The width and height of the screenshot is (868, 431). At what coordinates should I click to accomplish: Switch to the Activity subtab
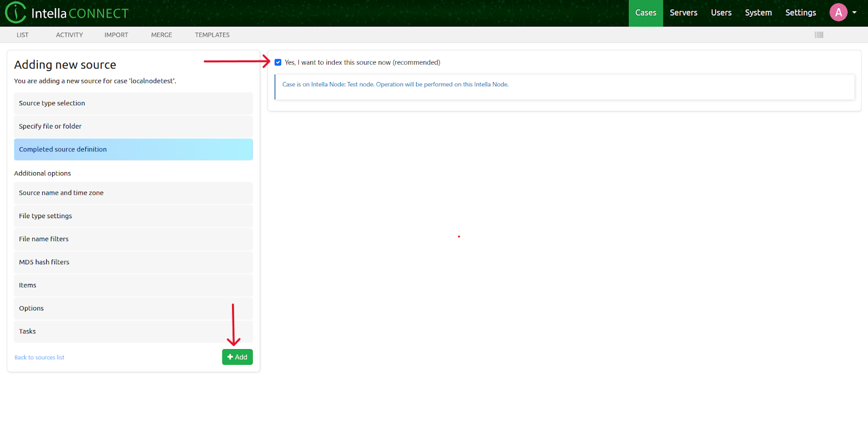pos(69,35)
